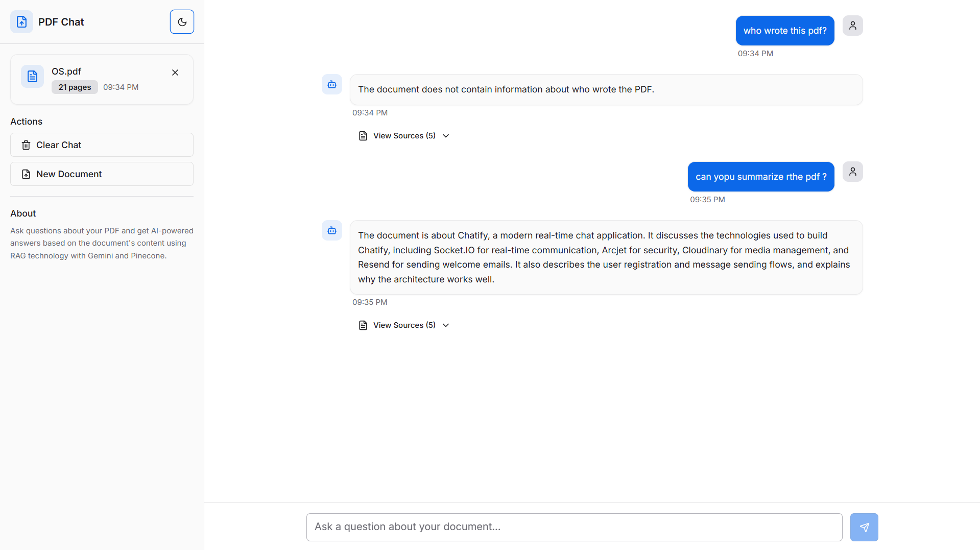Expand the second View Sources (5) section
The width and height of the screenshot is (980, 550).
pos(404,325)
